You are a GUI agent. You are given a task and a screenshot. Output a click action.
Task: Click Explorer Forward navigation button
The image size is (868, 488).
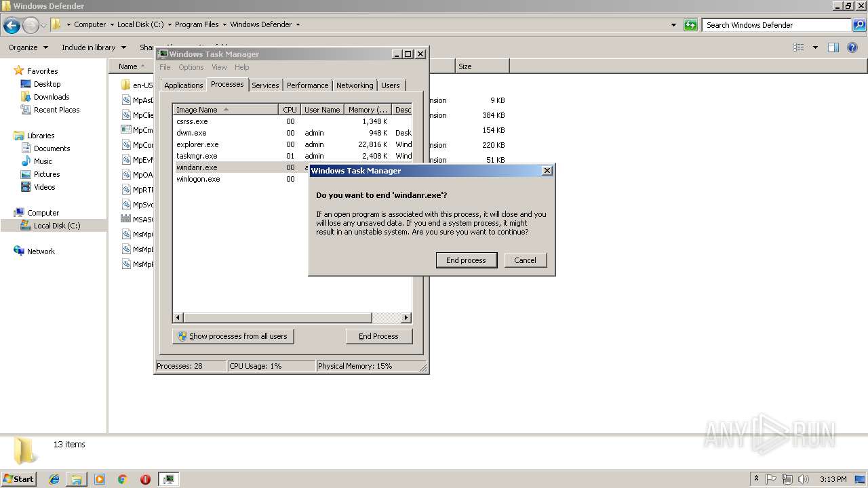31,25
